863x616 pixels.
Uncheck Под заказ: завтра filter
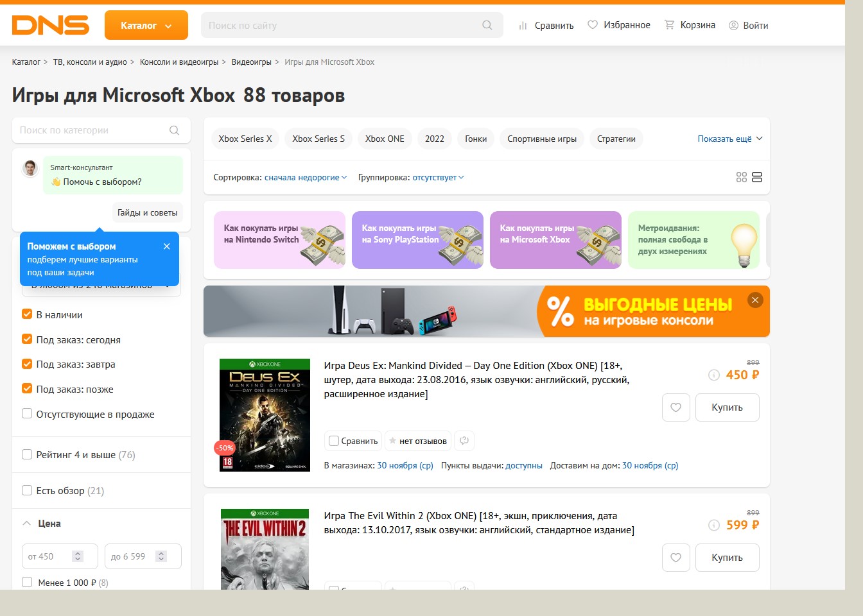coord(27,364)
